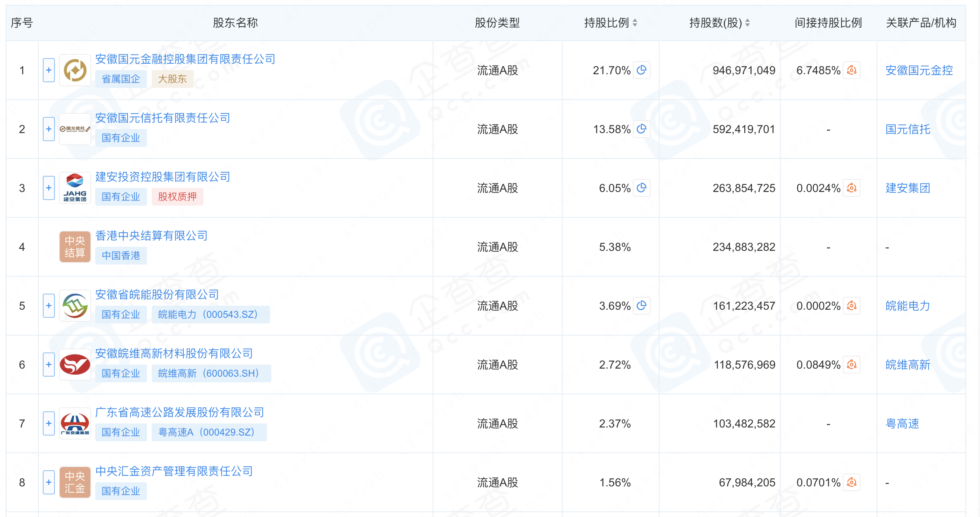This screenshot has height=517, width=980.
Task: Sort by 持股数(股) column arrows
Action: pyautogui.click(x=748, y=23)
